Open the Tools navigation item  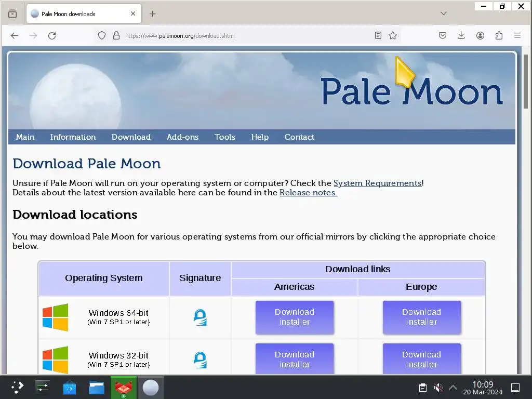[224, 137]
